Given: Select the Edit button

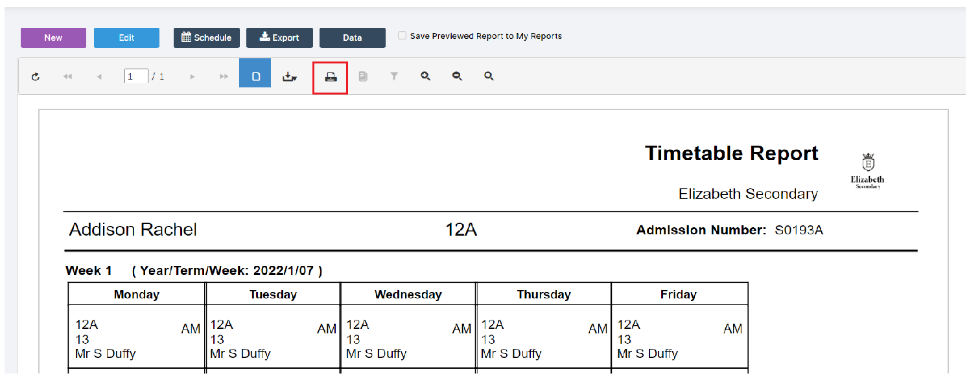Looking at the screenshot, I should point(126,38).
